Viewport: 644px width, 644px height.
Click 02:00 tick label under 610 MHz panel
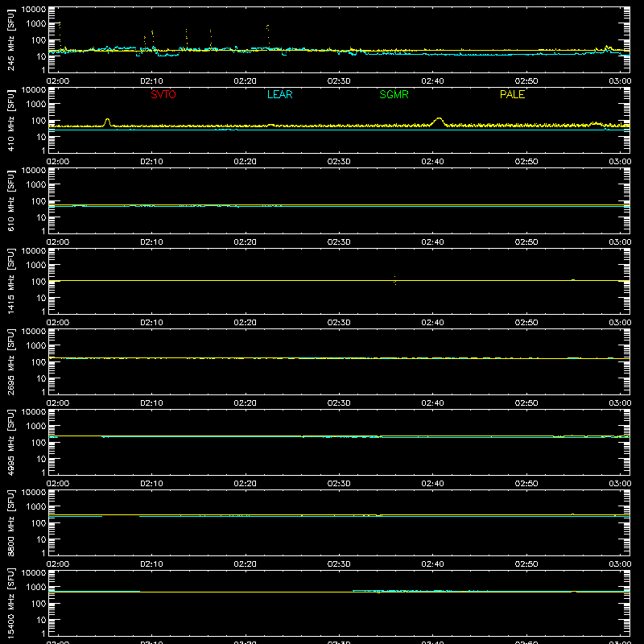coord(58,242)
